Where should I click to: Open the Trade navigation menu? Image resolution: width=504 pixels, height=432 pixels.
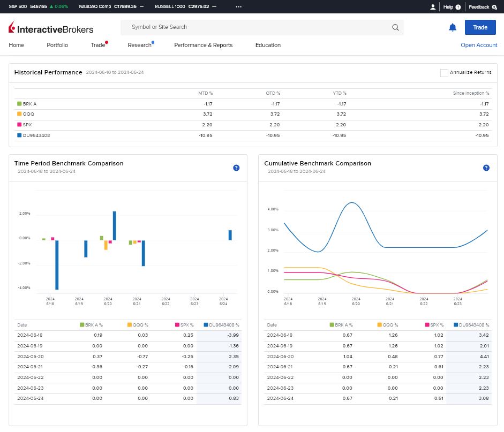tap(97, 45)
